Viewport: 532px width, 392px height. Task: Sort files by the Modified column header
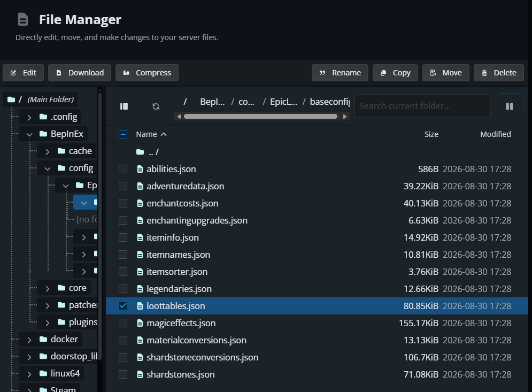point(495,134)
